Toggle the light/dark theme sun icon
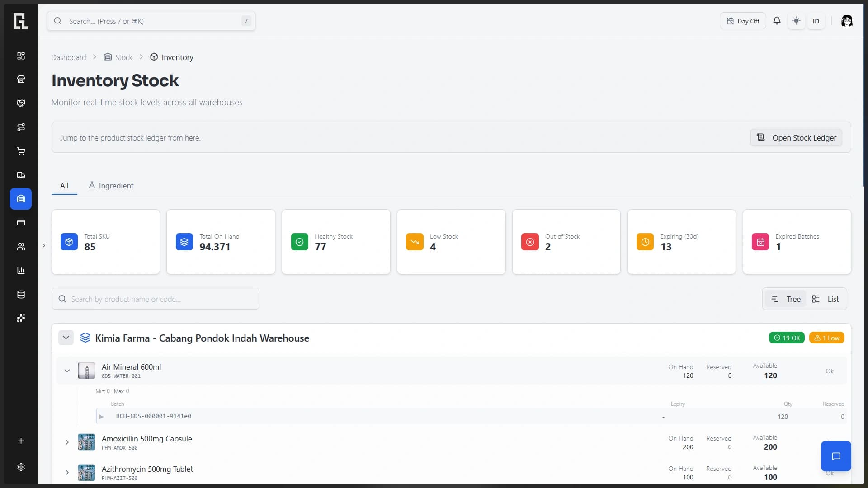Viewport: 868px width, 488px height. pyautogui.click(x=797, y=21)
